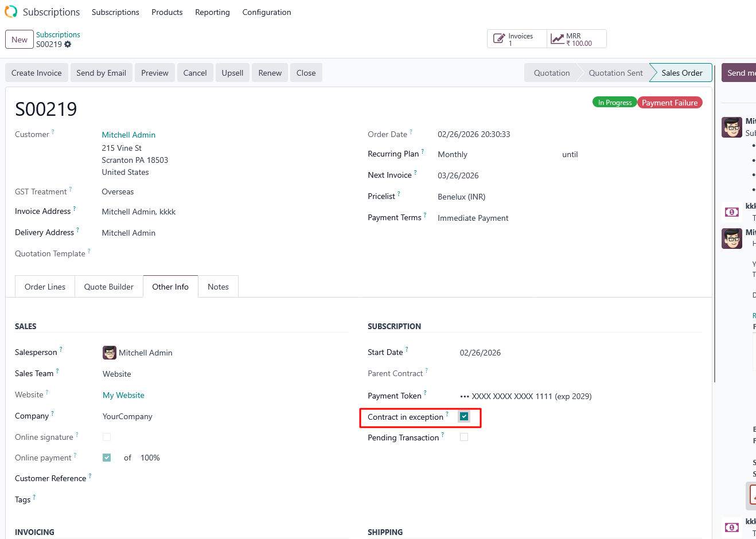Go back via the Subscriptions breadcrumb link
The image size is (756, 539).
coord(58,35)
